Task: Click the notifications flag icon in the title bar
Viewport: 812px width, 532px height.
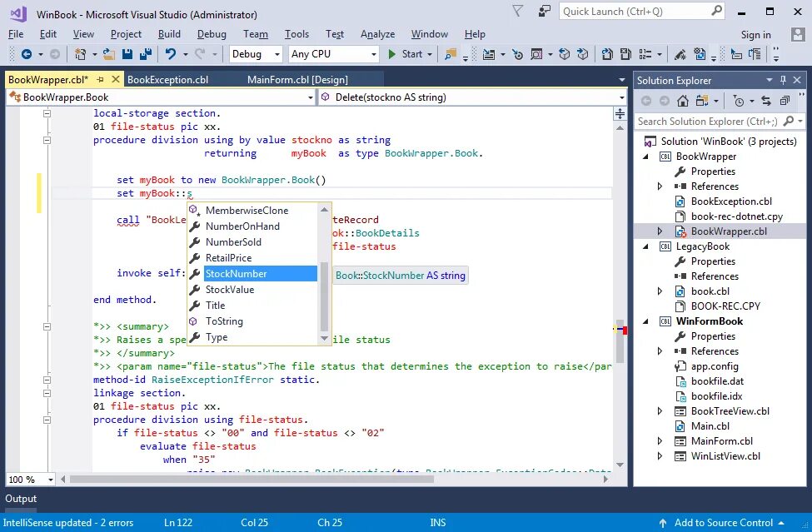Action: (x=517, y=12)
